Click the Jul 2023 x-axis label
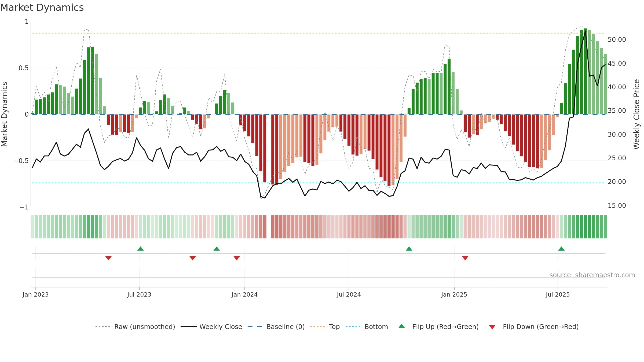The image size is (644, 362). click(139, 294)
